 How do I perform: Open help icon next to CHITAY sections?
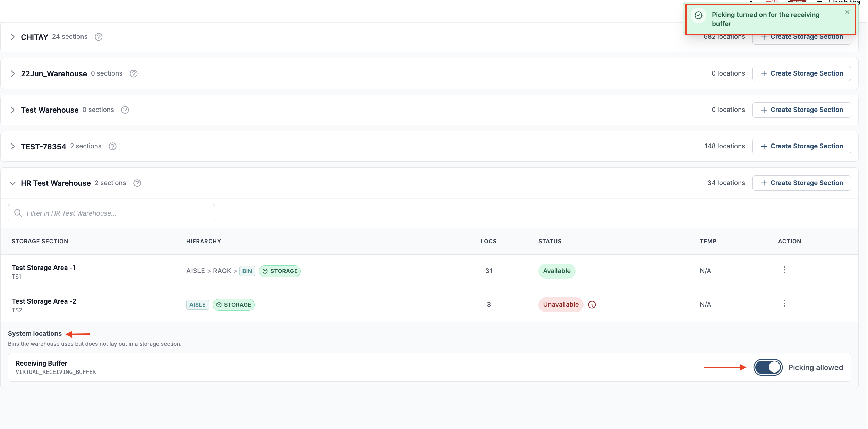pos(99,37)
